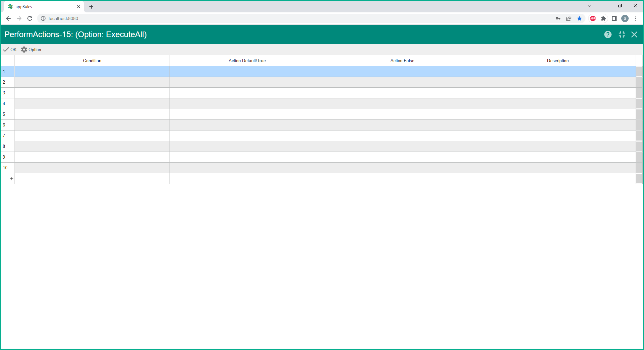Open the browser extensions puzzle icon

coord(603,18)
